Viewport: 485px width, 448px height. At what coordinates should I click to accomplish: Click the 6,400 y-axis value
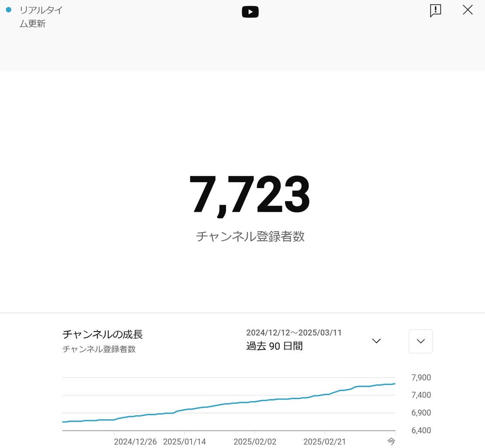[421, 430]
